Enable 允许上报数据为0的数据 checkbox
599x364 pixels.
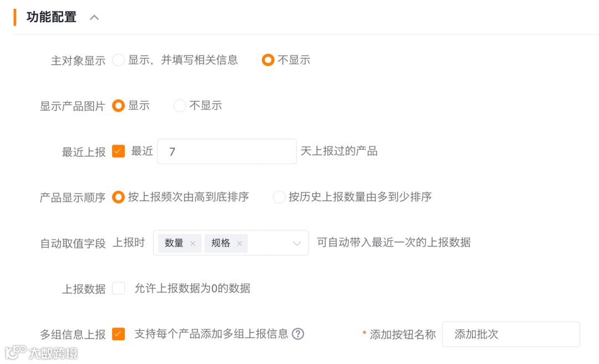coord(119,288)
